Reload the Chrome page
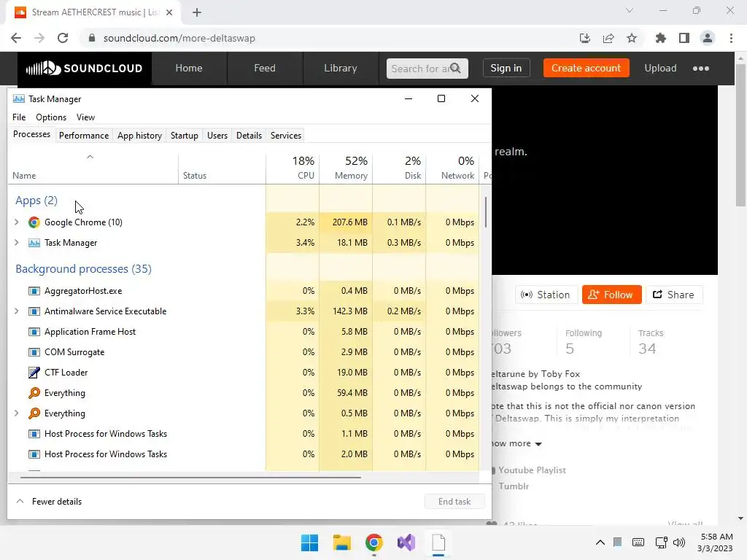Screen dimensions: 747x560 click(x=63, y=38)
